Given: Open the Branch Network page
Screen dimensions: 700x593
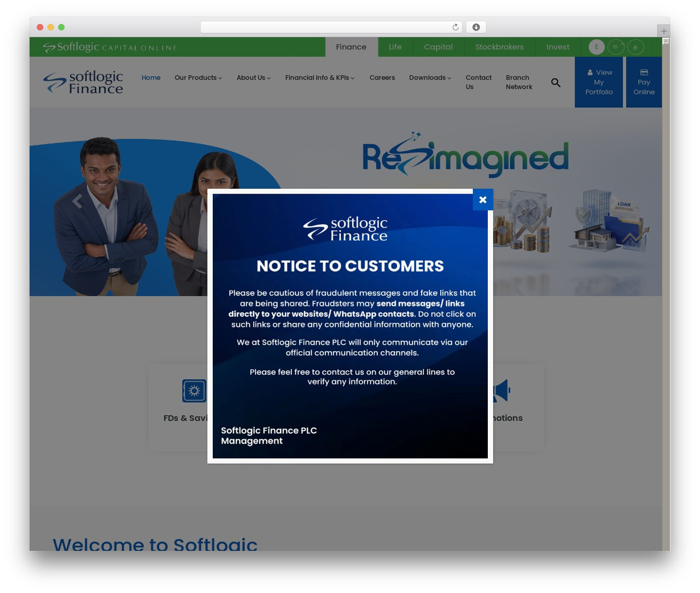Looking at the screenshot, I should [x=519, y=82].
